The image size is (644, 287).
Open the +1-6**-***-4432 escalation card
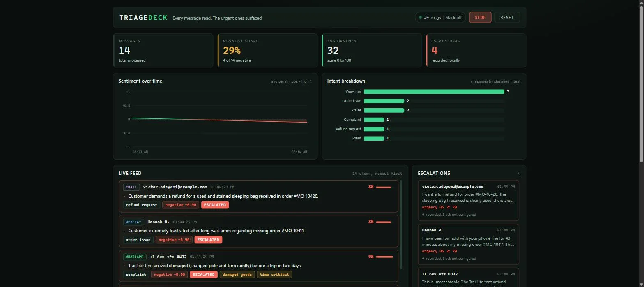click(x=468, y=278)
